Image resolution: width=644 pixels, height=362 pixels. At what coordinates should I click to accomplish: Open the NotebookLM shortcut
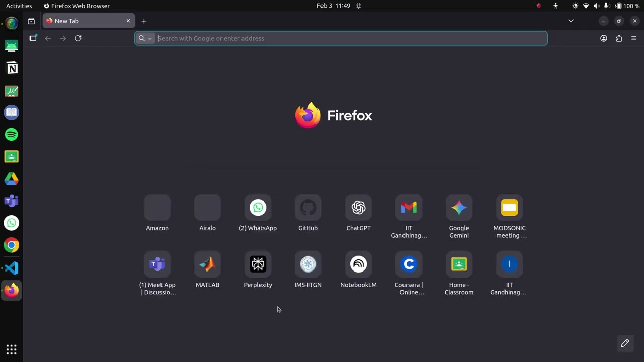pos(358,264)
